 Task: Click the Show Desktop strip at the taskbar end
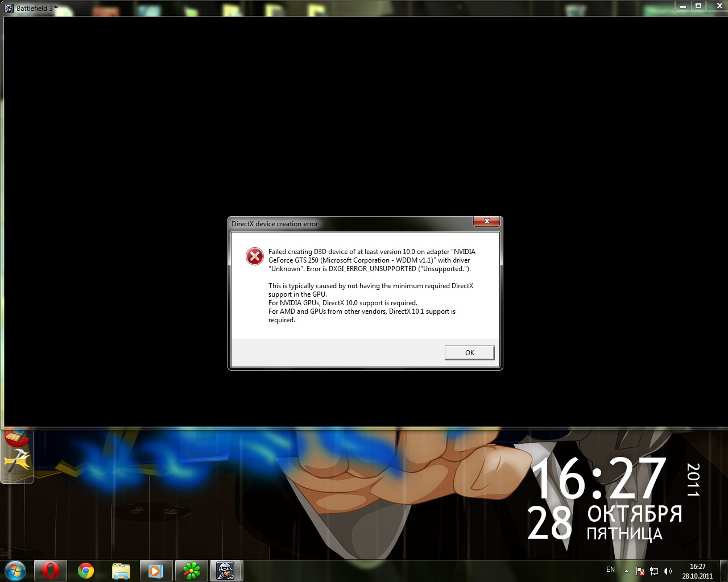pyautogui.click(x=723, y=571)
